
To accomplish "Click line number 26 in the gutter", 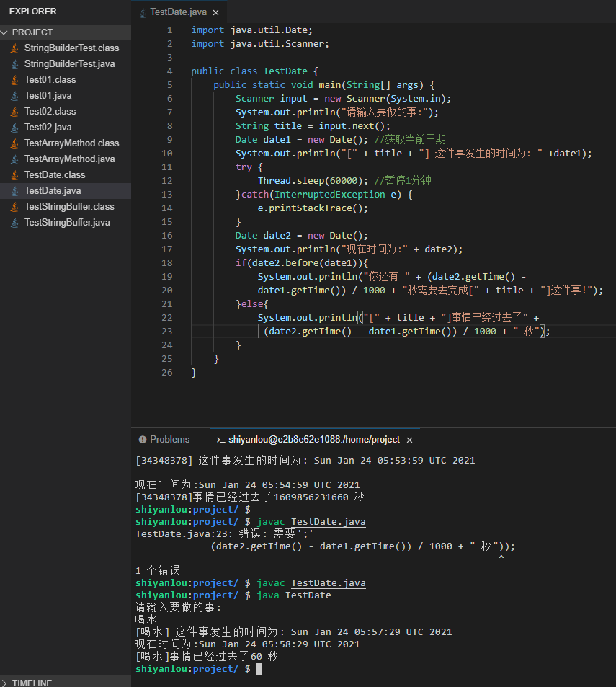I will pyautogui.click(x=167, y=373).
